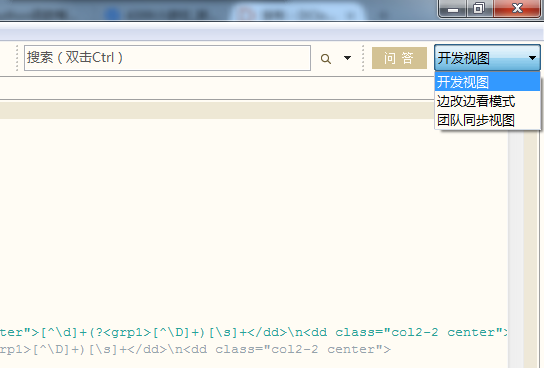Click the regex line with [^\d]+(?<grp1>

coord(254,332)
